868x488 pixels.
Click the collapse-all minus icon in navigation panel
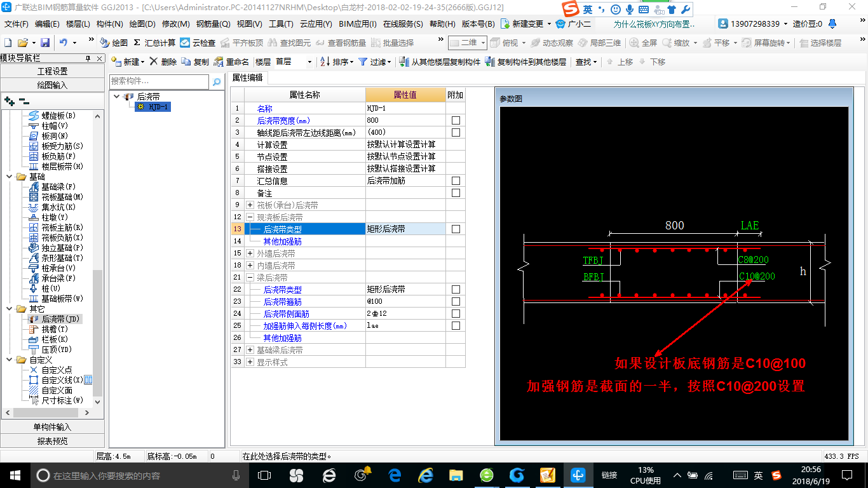click(x=24, y=100)
